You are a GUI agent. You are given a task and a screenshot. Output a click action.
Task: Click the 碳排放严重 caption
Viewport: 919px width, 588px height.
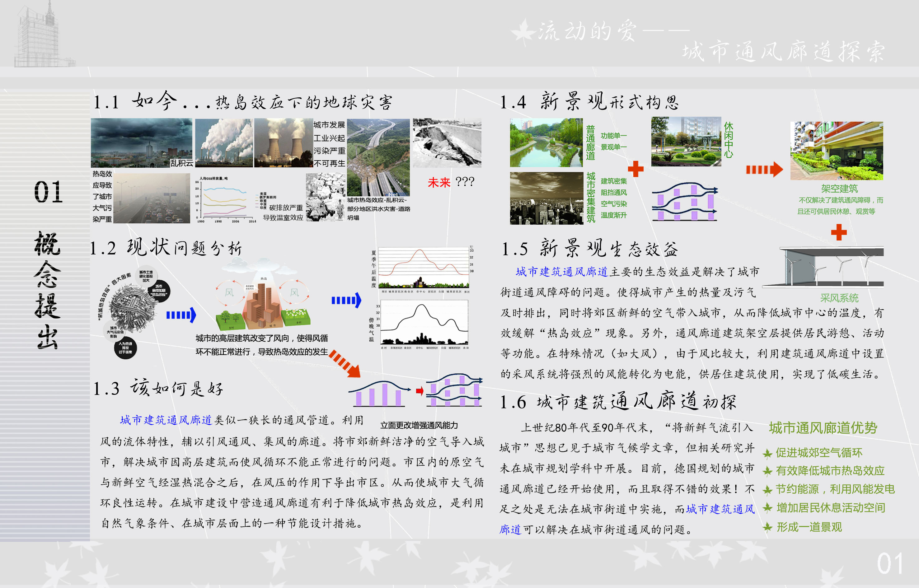coord(286,207)
